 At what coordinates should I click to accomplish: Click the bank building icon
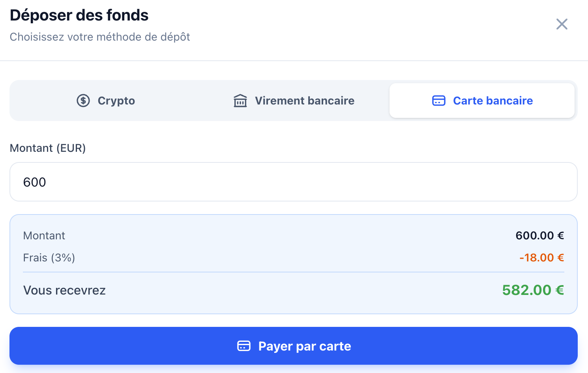point(240,101)
